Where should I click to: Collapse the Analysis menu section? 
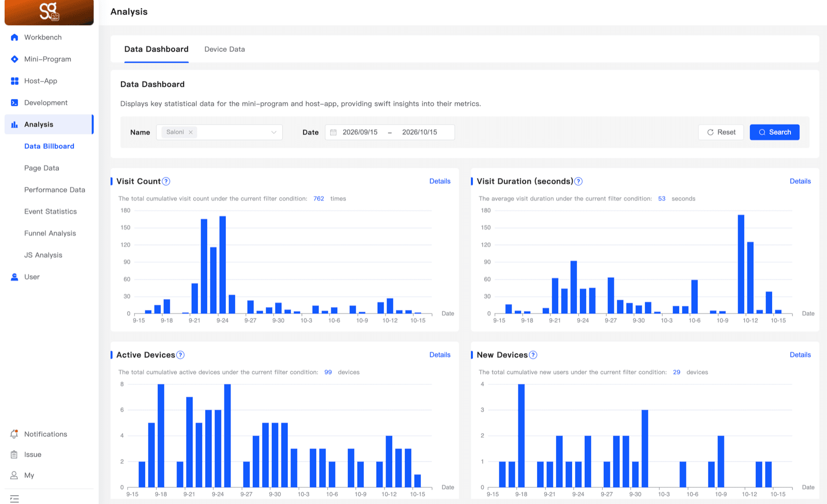point(49,124)
